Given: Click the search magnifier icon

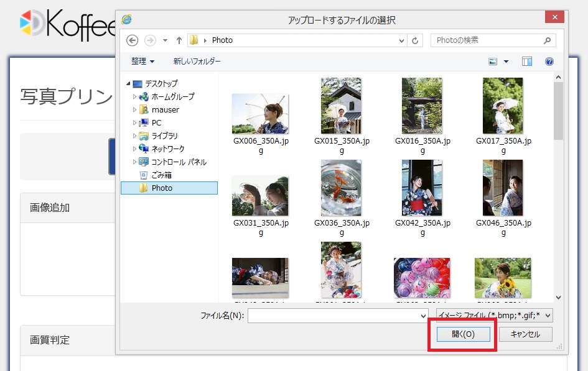Looking at the screenshot, I should [547, 40].
